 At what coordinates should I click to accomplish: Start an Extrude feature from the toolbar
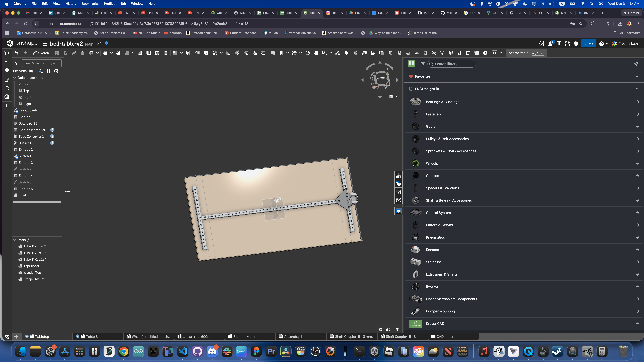pyautogui.click(x=57, y=53)
